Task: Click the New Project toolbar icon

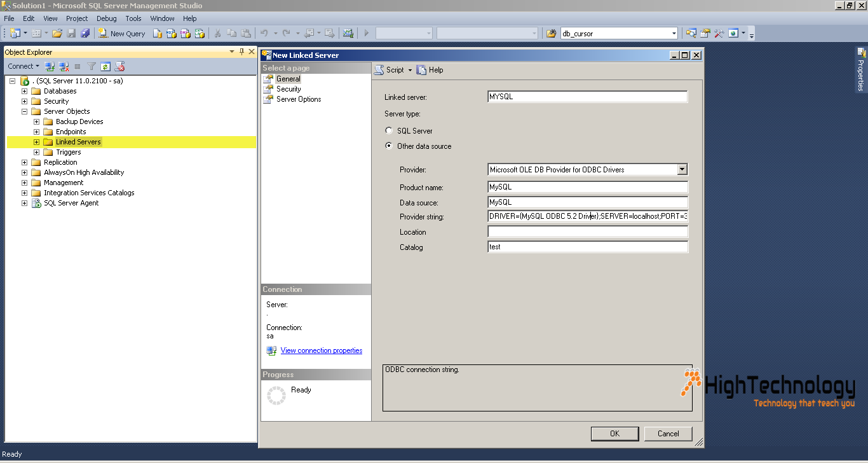Action: pos(15,33)
